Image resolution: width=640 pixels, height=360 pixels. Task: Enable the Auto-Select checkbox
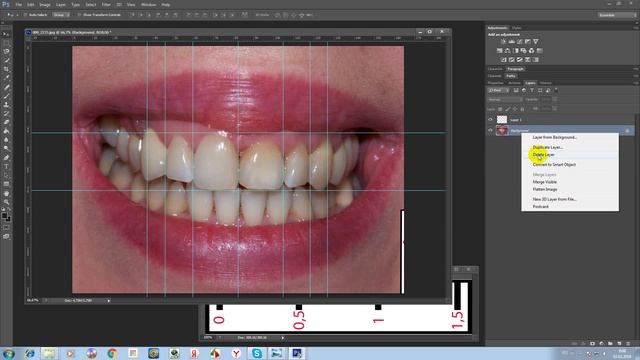pyautogui.click(x=25, y=15)
